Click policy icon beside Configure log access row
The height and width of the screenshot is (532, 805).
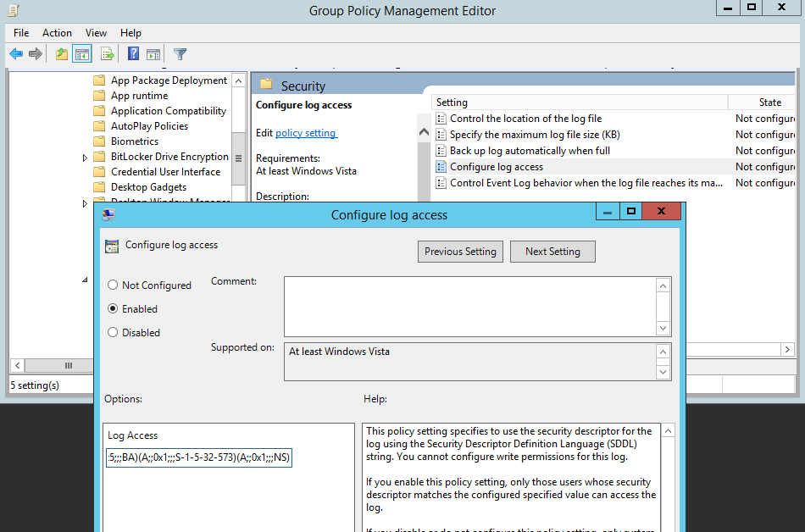tap(441, 167)
